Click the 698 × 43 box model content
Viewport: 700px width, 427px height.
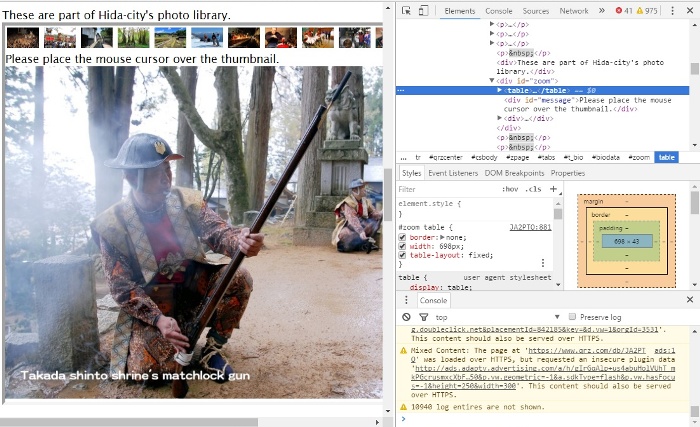tap(627, 241)
